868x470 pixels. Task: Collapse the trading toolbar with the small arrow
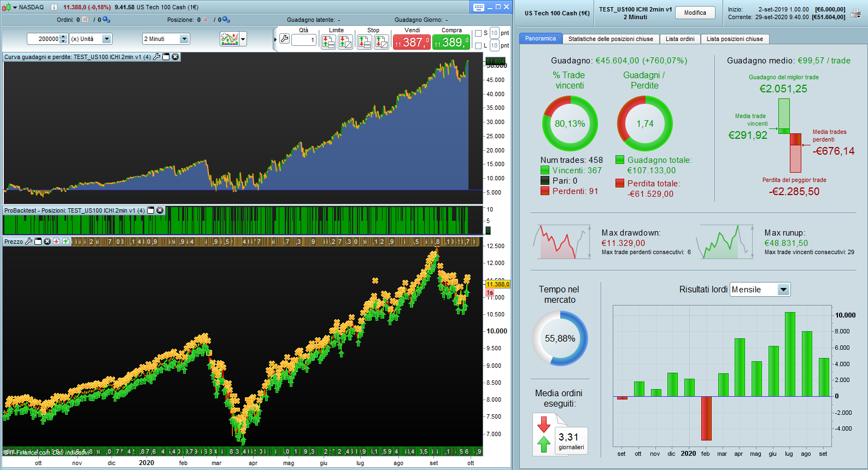point(275,39)
